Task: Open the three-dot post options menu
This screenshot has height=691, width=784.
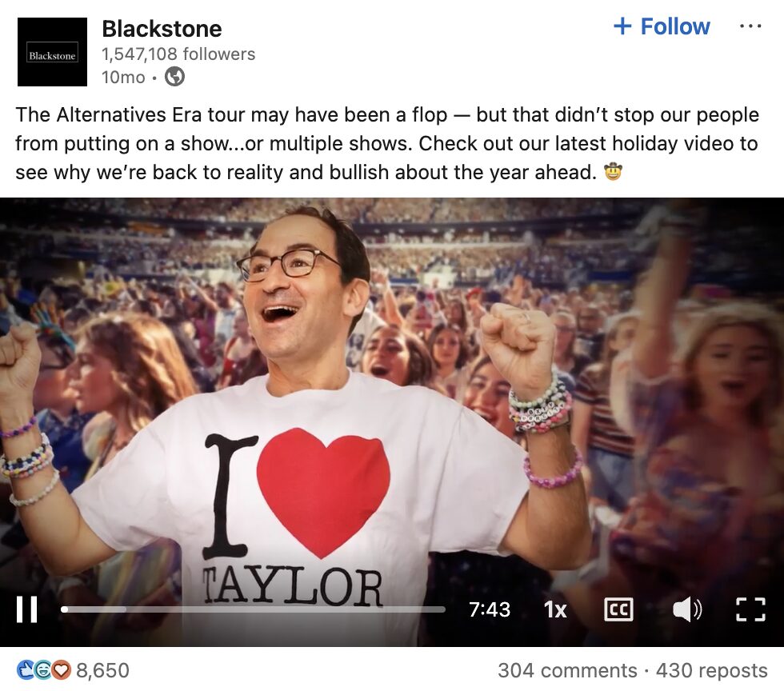Action: click(x=750, y=26)
